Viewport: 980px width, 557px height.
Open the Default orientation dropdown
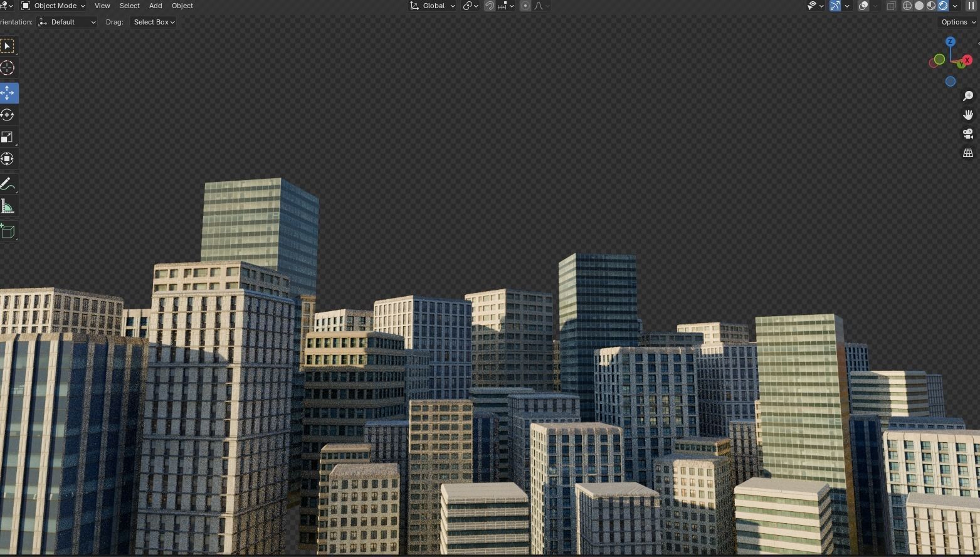[x=67, y=22]
